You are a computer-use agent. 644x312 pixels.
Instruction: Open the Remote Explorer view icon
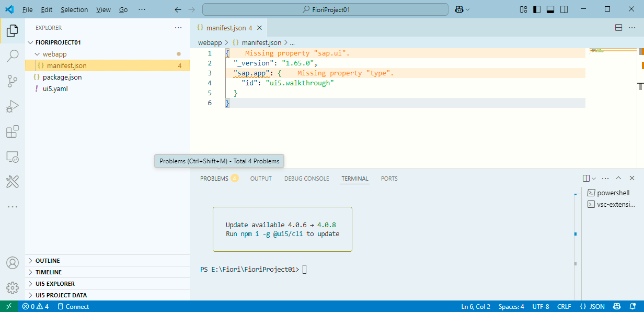pyautogui.click(x=13, y=157)
